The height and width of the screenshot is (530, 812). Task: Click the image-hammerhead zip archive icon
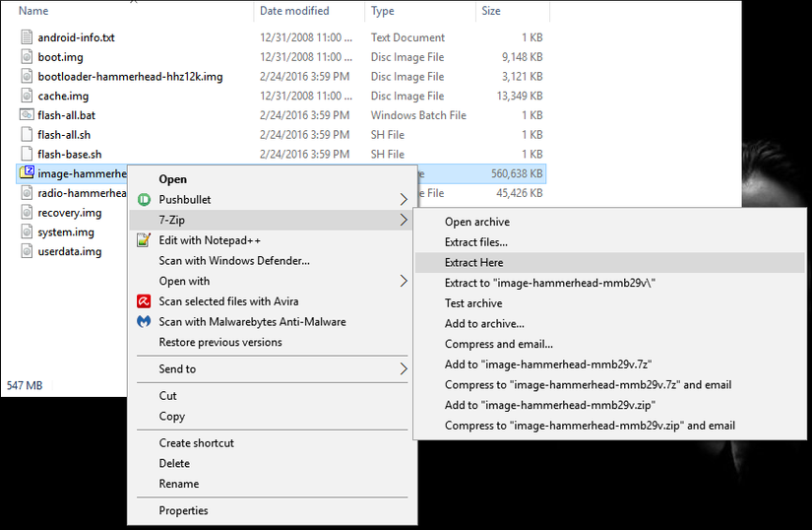[27, 173]
